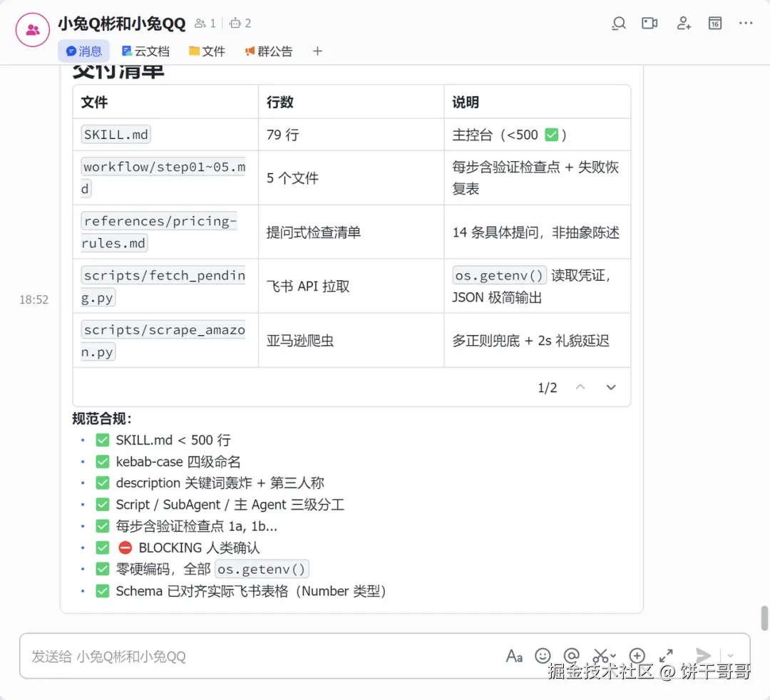Go to previous table page

[x=580, y=387]
